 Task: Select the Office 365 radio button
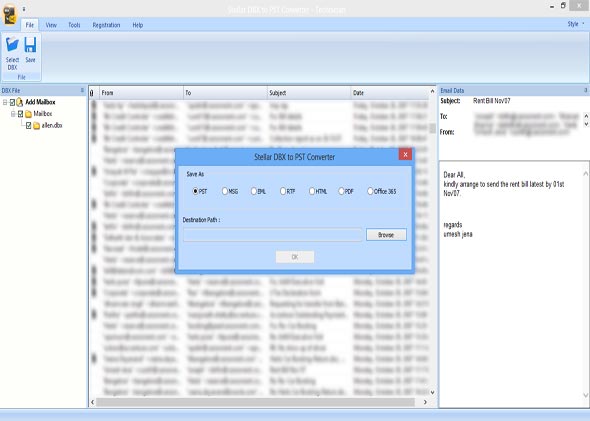tap(370, 191)
